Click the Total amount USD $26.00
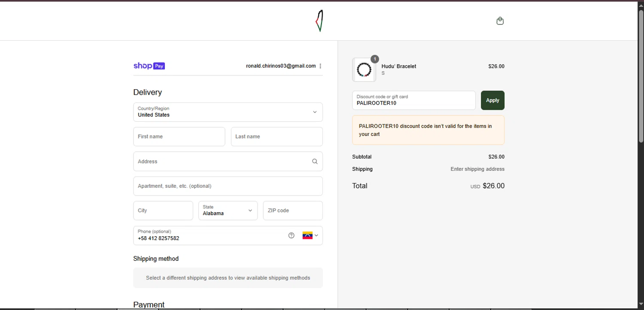This screenshot has width=644, height=310. pos(487,186)
